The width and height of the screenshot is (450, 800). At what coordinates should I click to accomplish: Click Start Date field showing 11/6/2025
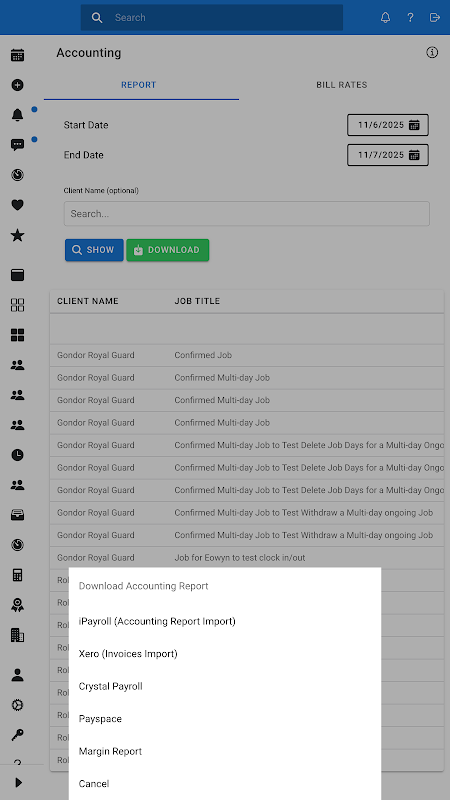tap(388, 125)
